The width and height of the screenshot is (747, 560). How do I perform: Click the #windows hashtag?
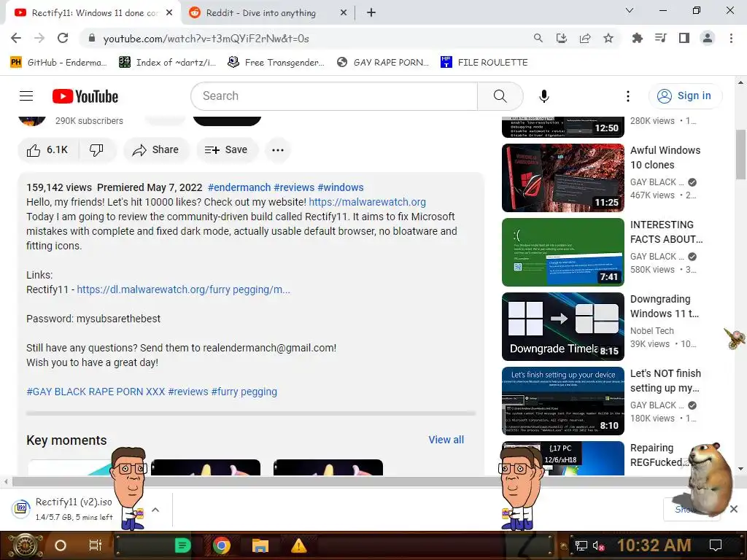tap(341, 187)
